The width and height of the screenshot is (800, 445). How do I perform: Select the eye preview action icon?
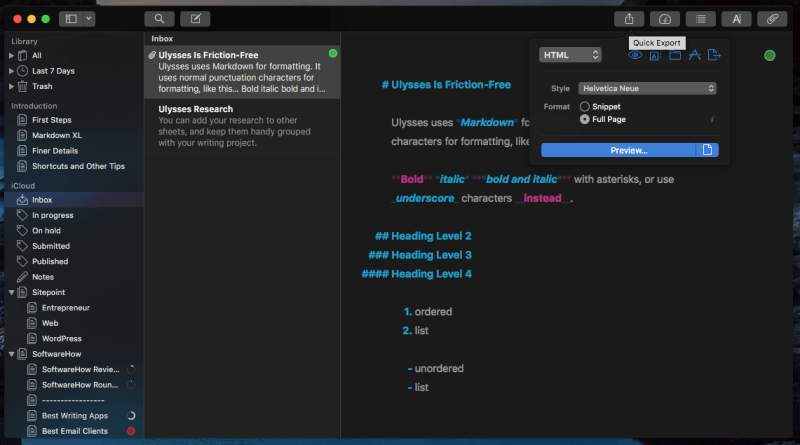coord(635,55)
